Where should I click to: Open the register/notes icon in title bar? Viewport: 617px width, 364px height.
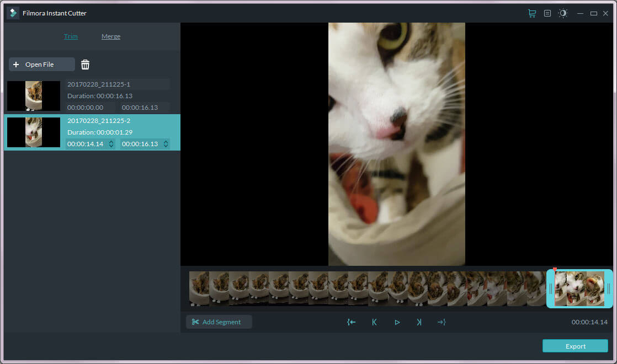point(547,13)
